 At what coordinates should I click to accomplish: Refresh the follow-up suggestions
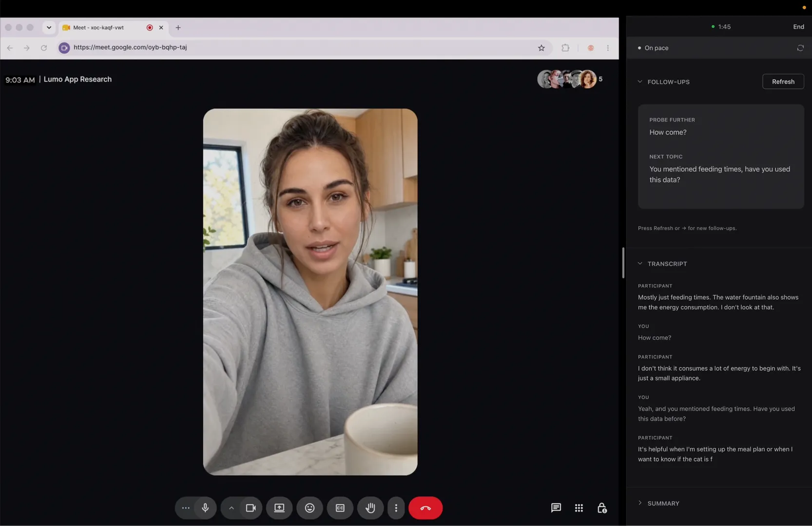click(783, 81)
